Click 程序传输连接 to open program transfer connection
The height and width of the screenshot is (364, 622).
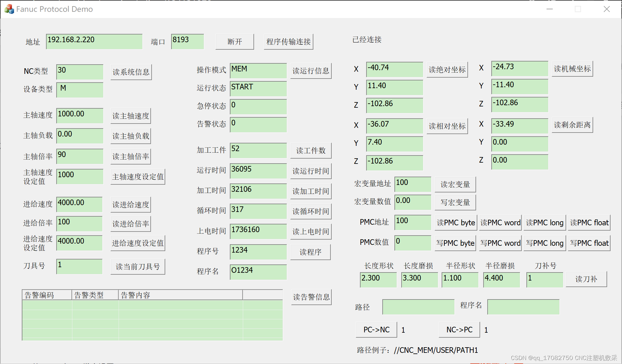pyautogui.click(x=288, y=41)
